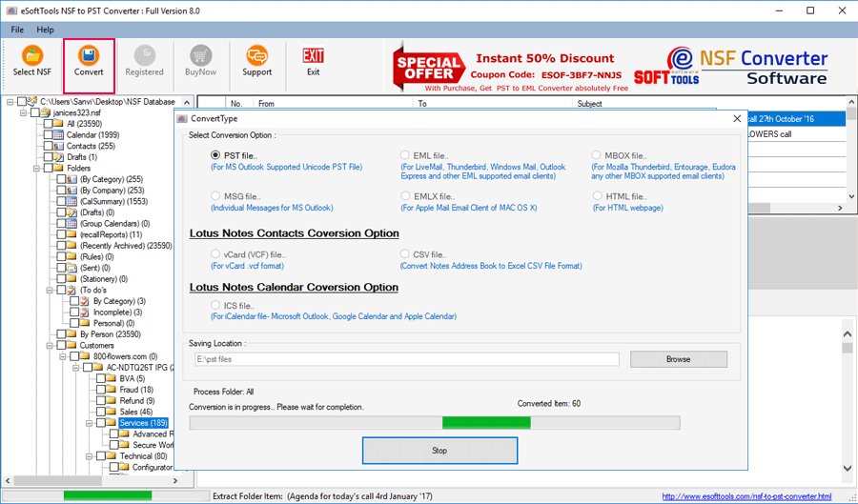The width and height of the screenshot is (858, 504).
Task: Check the All (23590) folder checkbox
Action: (49, 124)
